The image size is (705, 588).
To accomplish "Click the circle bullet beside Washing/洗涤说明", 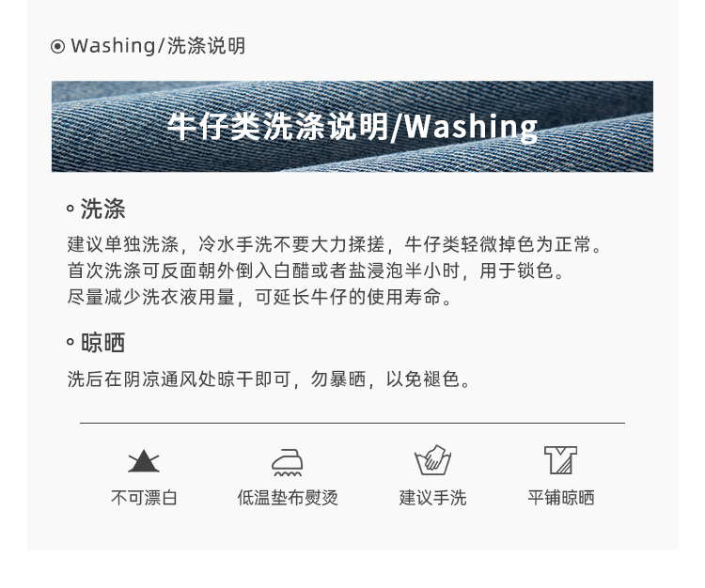I will 57,46.
